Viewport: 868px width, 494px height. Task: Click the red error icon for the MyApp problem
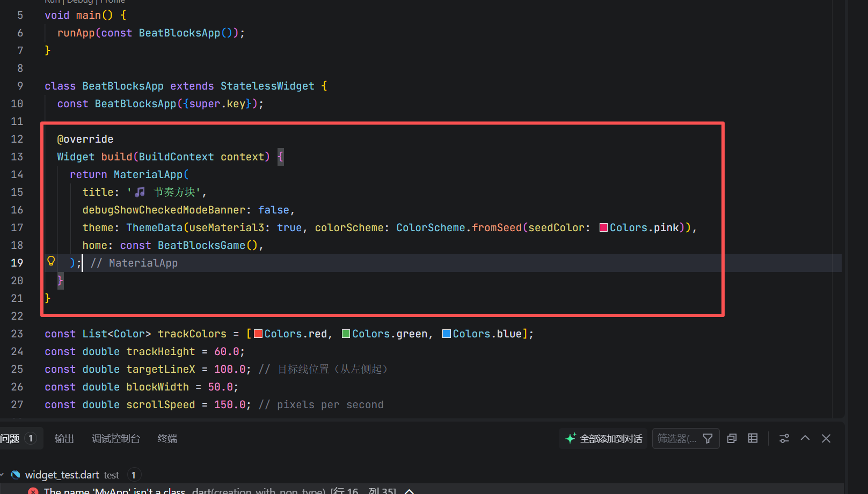tap(33, 491)
